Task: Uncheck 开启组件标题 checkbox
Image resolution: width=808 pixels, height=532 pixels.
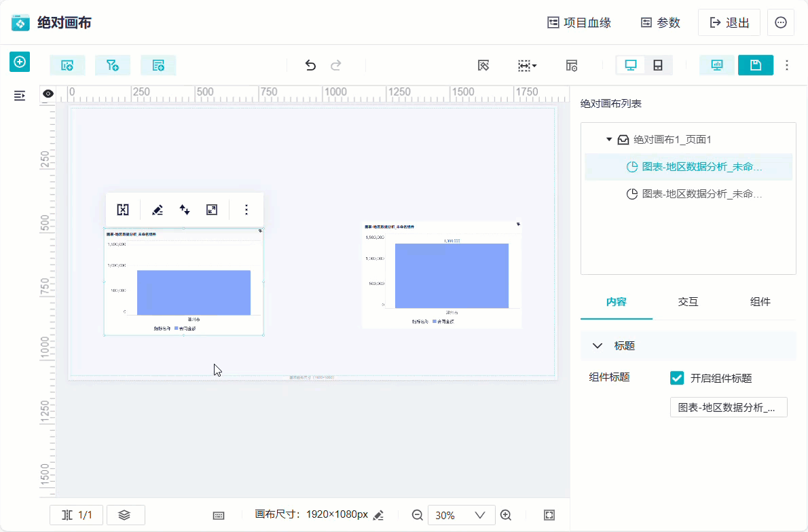Action: coord(676,378)
